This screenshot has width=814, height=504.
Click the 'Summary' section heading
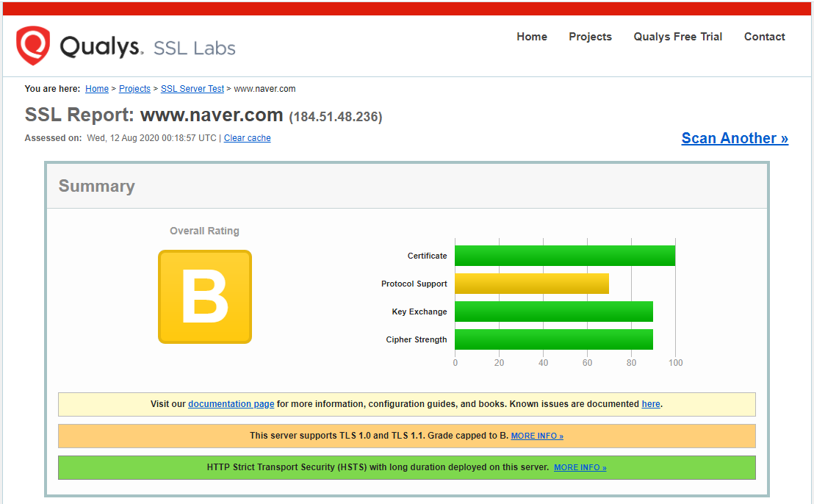pyautogui.click(x=96, y=186)
